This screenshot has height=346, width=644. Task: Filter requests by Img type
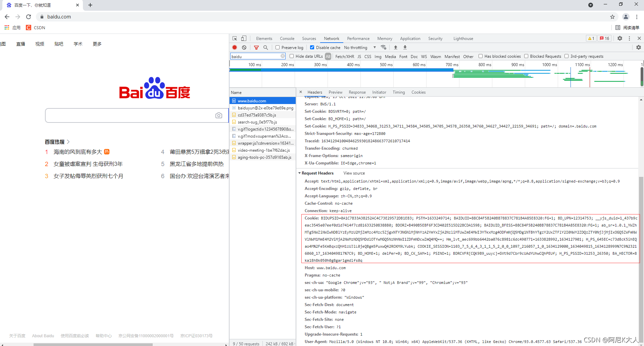(378, 56)
